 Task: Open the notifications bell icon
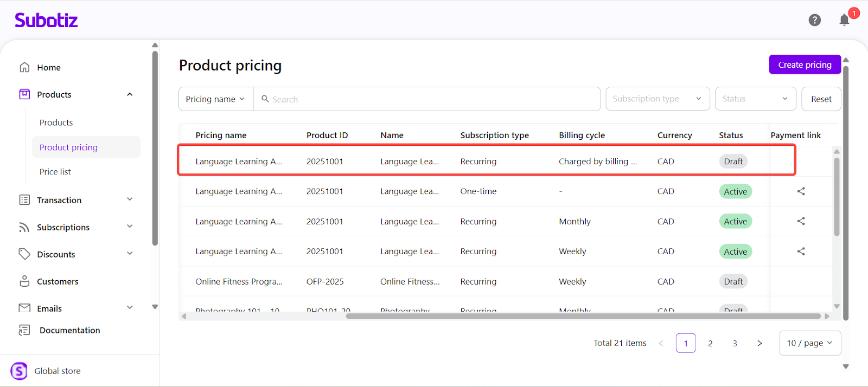(844, 20)
